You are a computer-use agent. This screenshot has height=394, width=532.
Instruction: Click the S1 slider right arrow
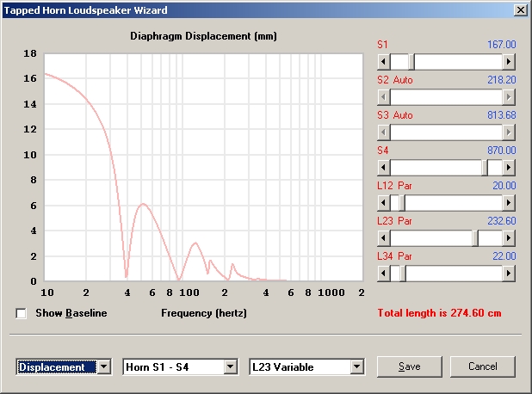tap(509, 62)
